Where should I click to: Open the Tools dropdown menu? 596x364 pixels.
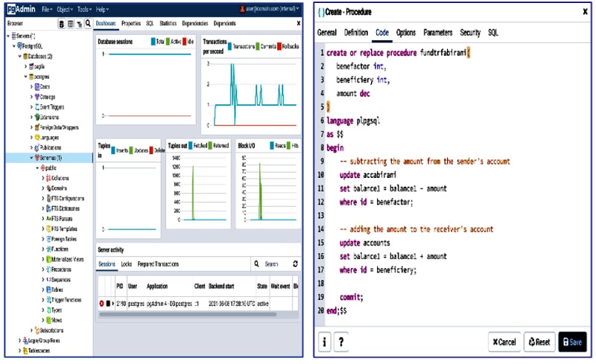click(x=83, y=9)
